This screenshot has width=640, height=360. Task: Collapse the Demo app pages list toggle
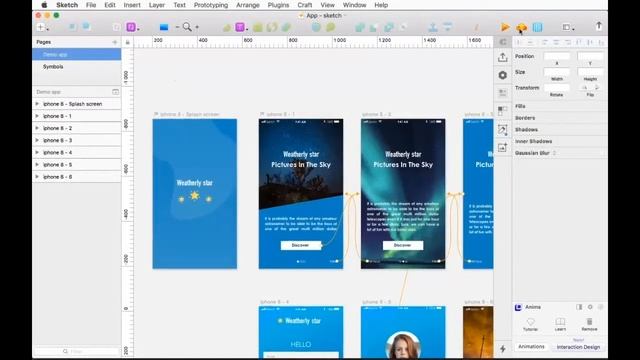(x=115, y=92)
